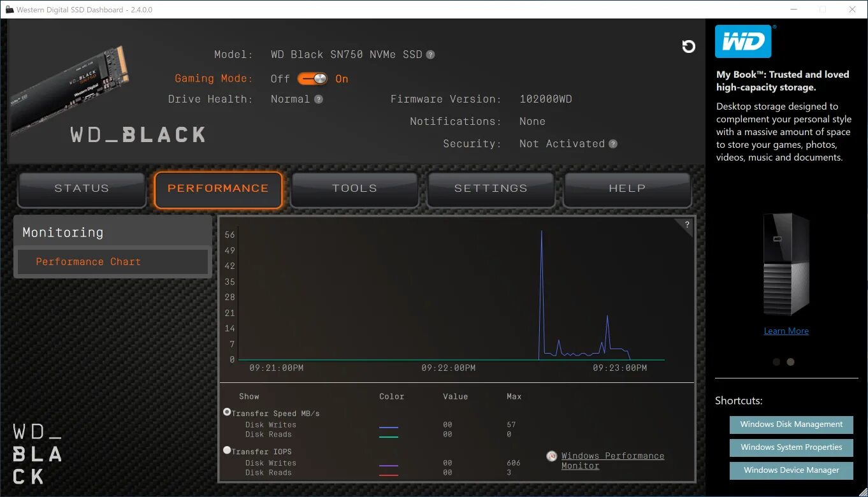Click the Notifications value None
The width and height of the screenshot is (868, 497).
pyautogui.click(x=532, y=122)
